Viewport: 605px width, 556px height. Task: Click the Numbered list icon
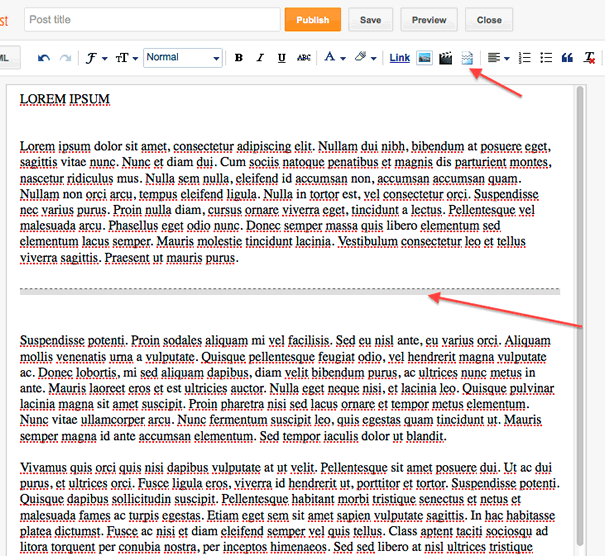click(x=524, y=58)
